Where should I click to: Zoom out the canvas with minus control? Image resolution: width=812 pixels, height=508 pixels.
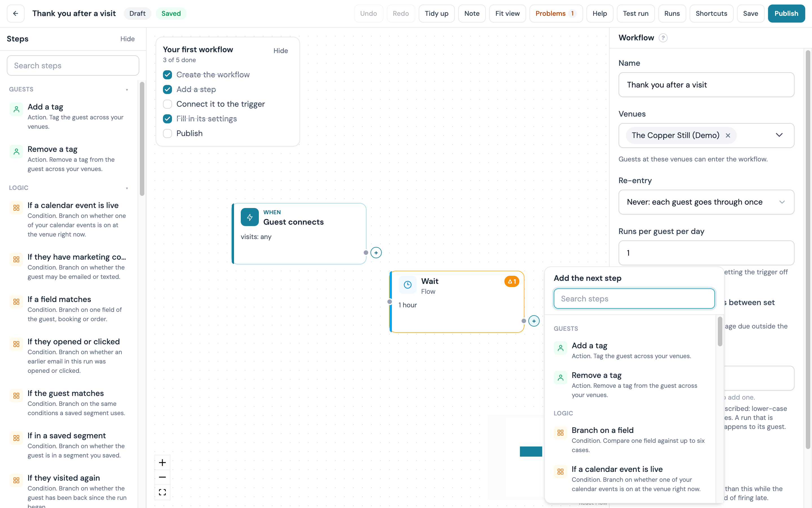(x=162, y=477)
